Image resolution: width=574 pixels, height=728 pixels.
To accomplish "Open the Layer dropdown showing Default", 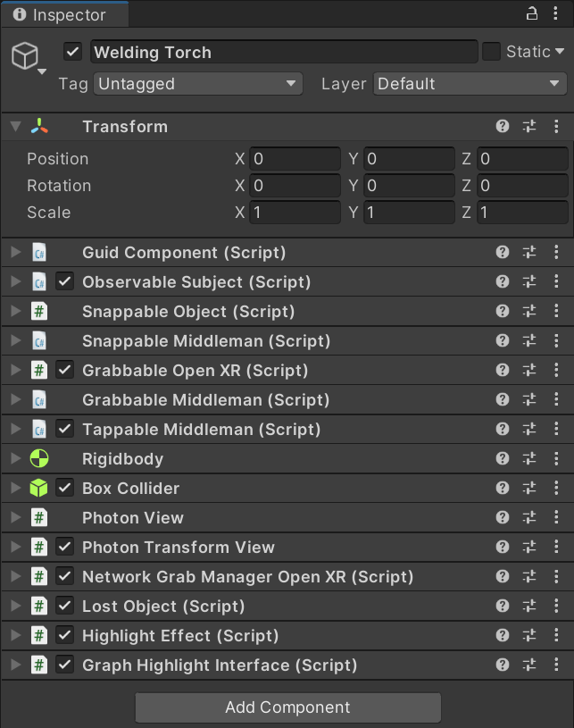I will (470, 84).
